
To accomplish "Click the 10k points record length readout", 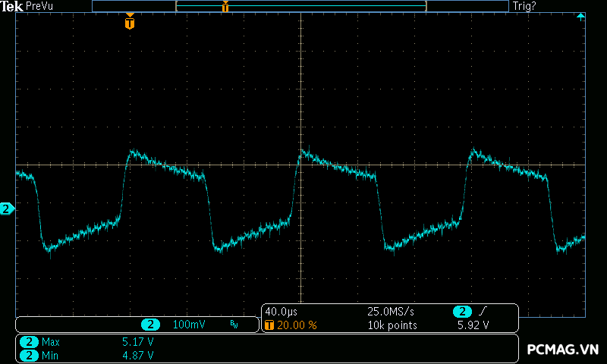I will coord(392,325).
